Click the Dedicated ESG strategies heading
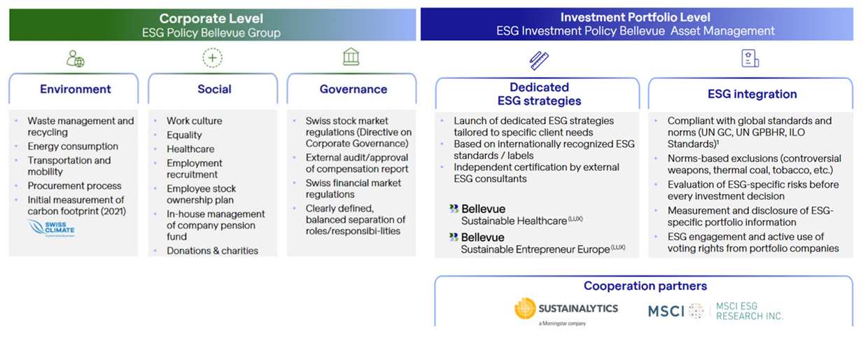868x341 pixels. click(x=538, y=94)
